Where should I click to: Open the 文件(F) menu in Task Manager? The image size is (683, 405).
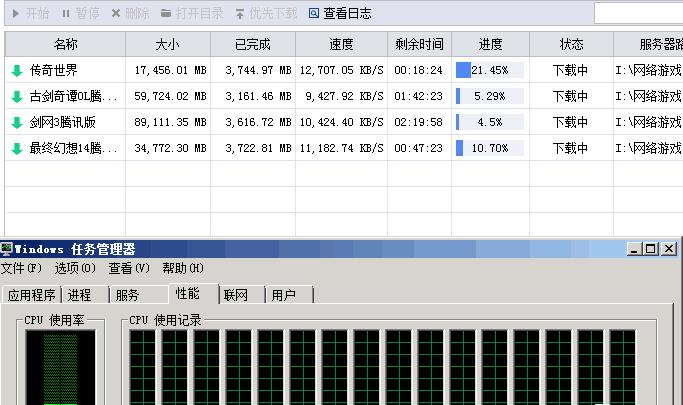21,268
